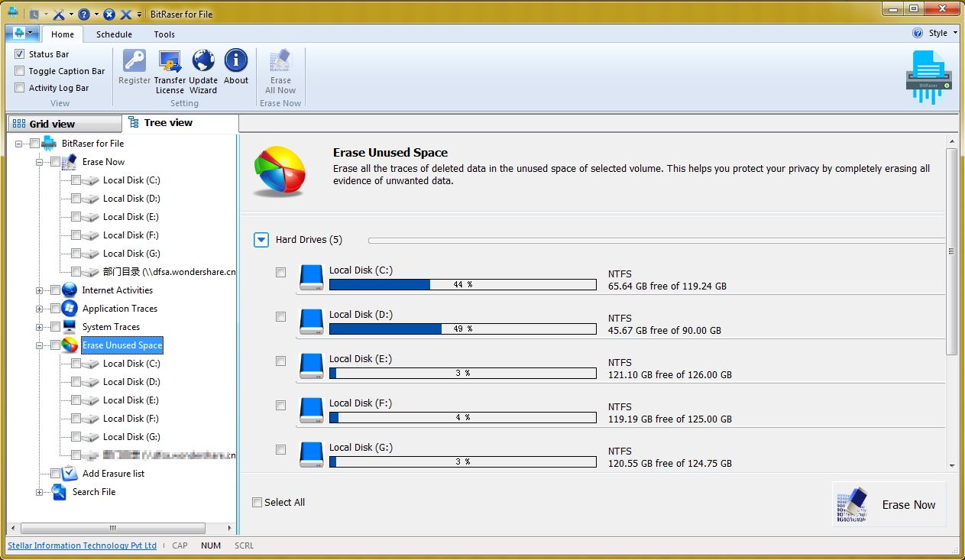Click the Style help icon
Screen dimensions: 965x560
[x=918, y=34]
